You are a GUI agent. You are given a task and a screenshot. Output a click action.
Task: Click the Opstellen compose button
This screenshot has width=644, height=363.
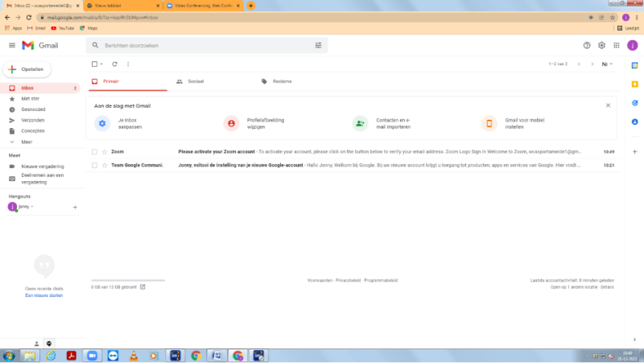point(27,69)
